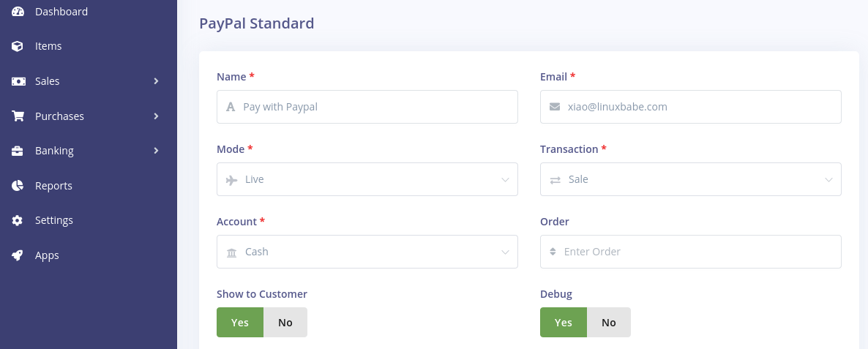The width and height of the screenshot is (868, 349).
Task: Select Yes for Show to Customer
Action: (x=240, y=323)
